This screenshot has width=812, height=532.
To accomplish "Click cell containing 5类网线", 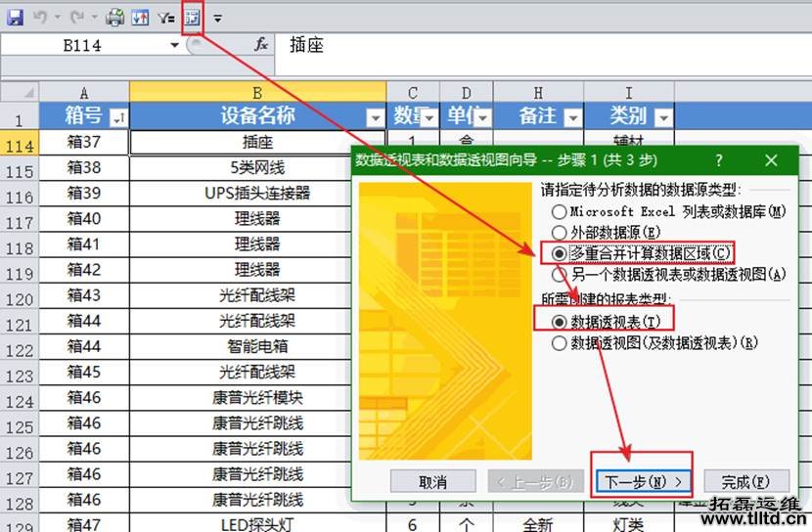I will (258, 167).
